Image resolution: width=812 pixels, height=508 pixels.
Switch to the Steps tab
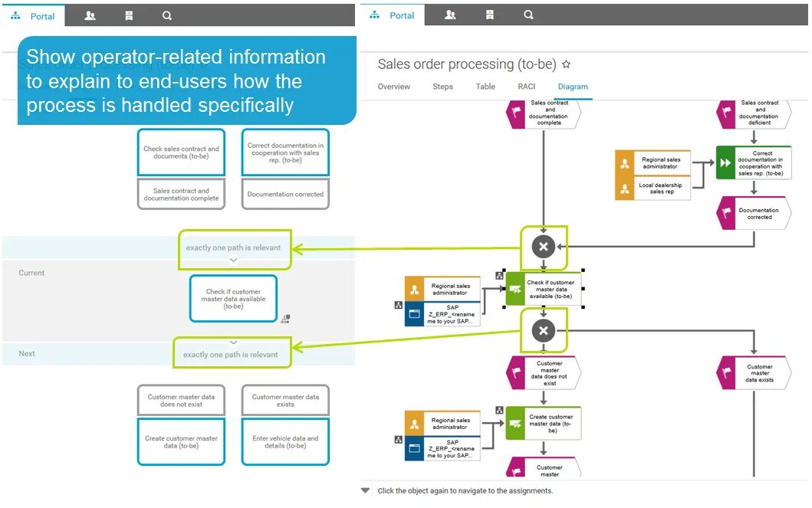point(442,87)
